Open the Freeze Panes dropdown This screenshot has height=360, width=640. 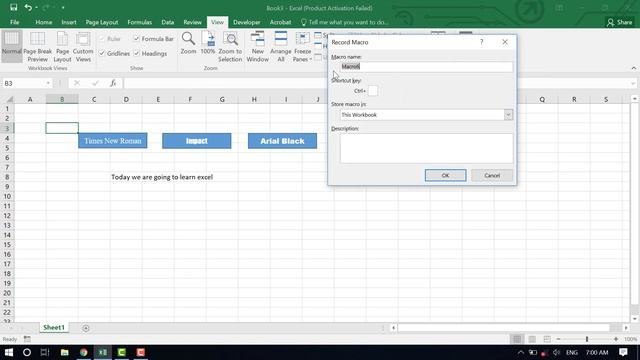click(302, 46)
